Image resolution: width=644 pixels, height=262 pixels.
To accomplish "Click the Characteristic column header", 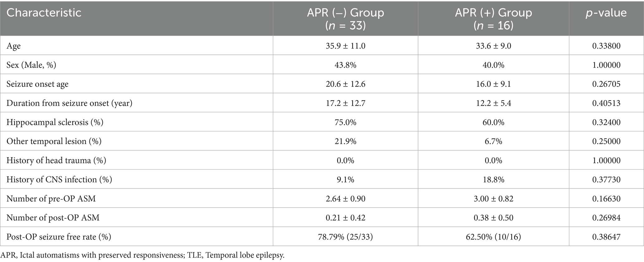I will [44, 13].
